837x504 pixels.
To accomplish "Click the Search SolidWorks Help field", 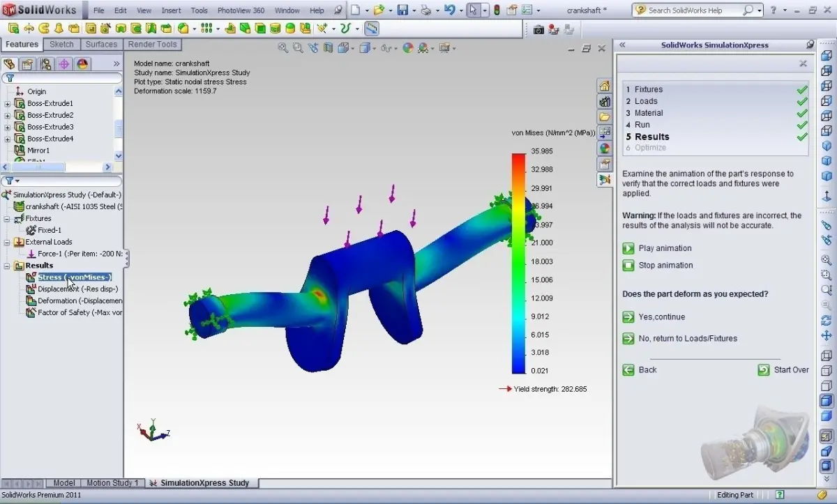I will pyautogui.click(x=694, y=10).
